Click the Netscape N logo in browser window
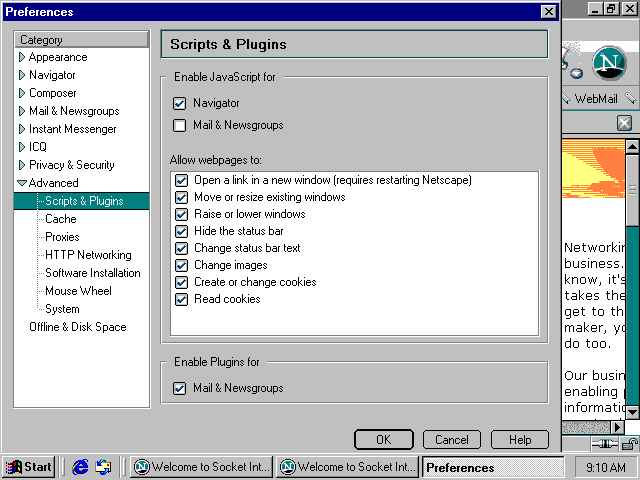This screenshot has height=480, width=640. (609, 63)
